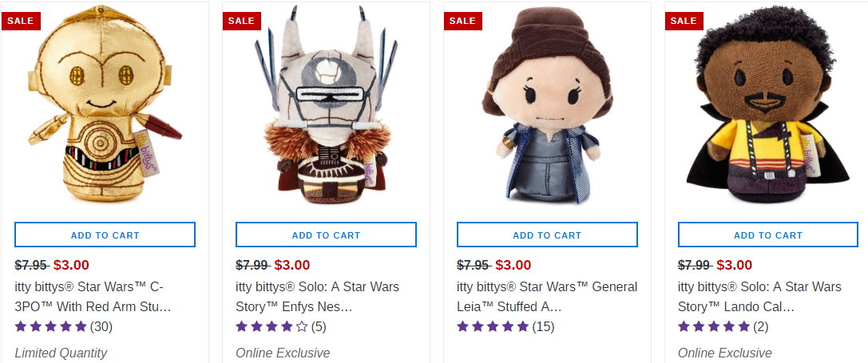The height and width of the screenshot is (363, 868).
Task: View the Lando Calrissian plush image
Action: click(x=768, y=112)
